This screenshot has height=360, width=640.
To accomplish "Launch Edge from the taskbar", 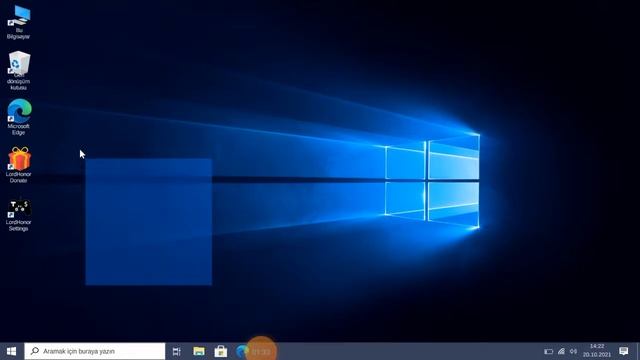I will [x=242, y=351].
